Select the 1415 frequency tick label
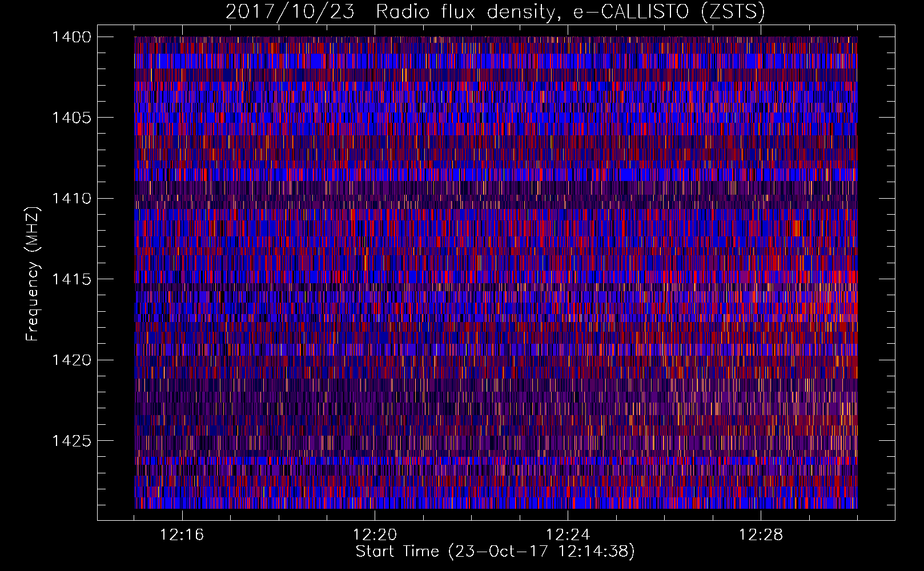Screen dimensions: 924x571 (x=71, y=279)
